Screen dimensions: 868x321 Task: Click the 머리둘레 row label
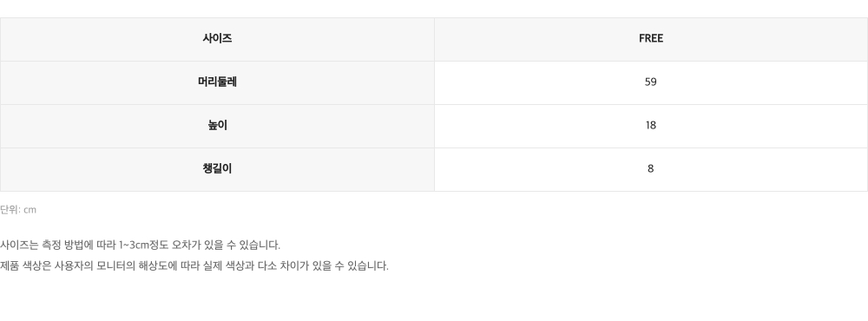(x=217, y=82)
